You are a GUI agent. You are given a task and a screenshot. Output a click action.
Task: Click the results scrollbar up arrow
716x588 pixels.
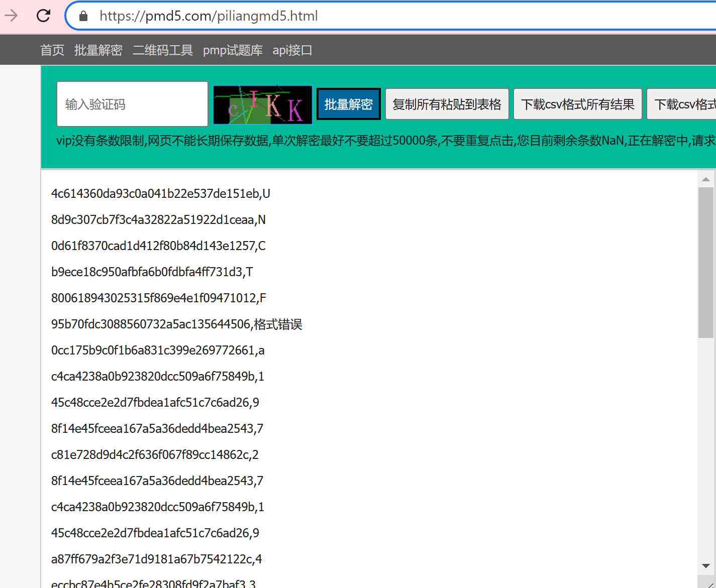coord(705,179)
